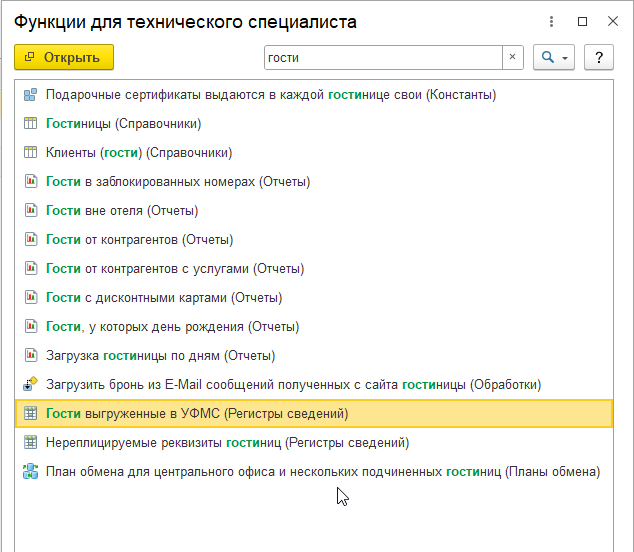Screen dimensions: 634x552
Task: Click the catalog icon beside Клиенты (гости)
Action: [30, 152]
